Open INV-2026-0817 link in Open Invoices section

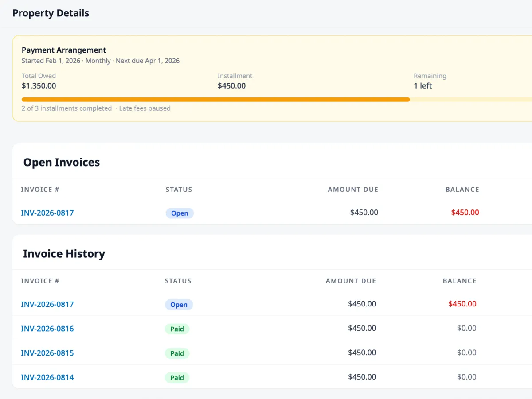point(47,213)
